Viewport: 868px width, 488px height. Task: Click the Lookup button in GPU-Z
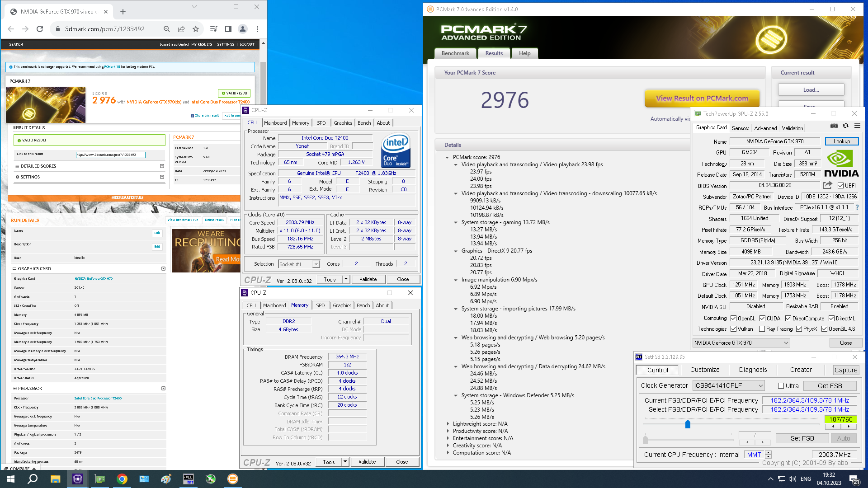[842, 141]
